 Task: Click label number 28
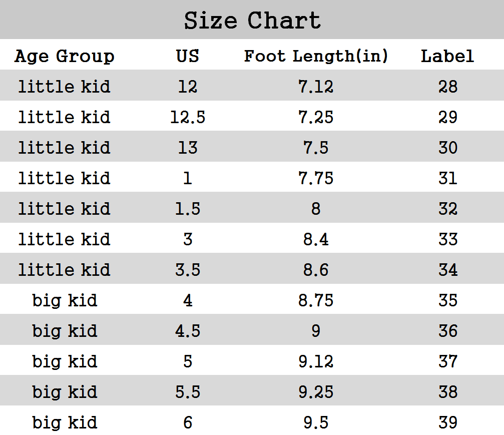[x=447, y=87]
